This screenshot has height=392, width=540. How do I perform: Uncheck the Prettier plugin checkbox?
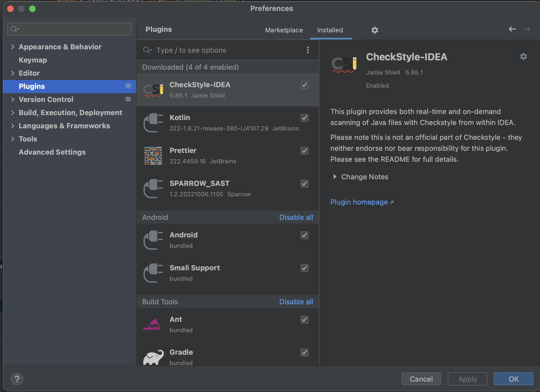tap(305, 151)
